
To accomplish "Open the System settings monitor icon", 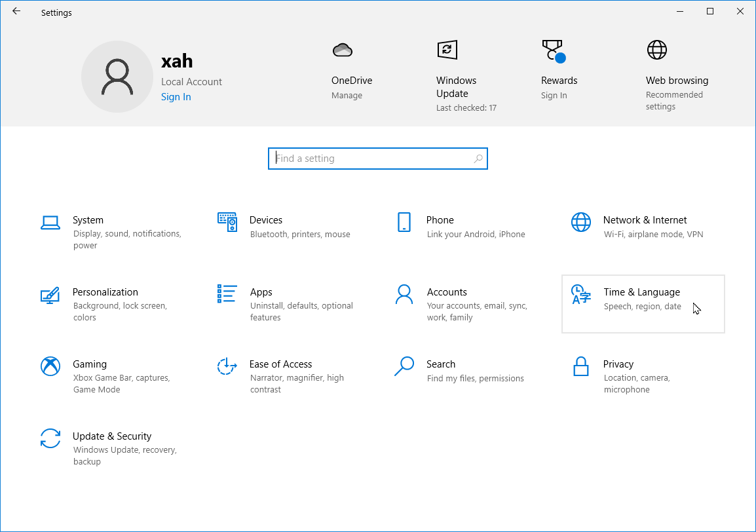I will (x=50, y=223).
